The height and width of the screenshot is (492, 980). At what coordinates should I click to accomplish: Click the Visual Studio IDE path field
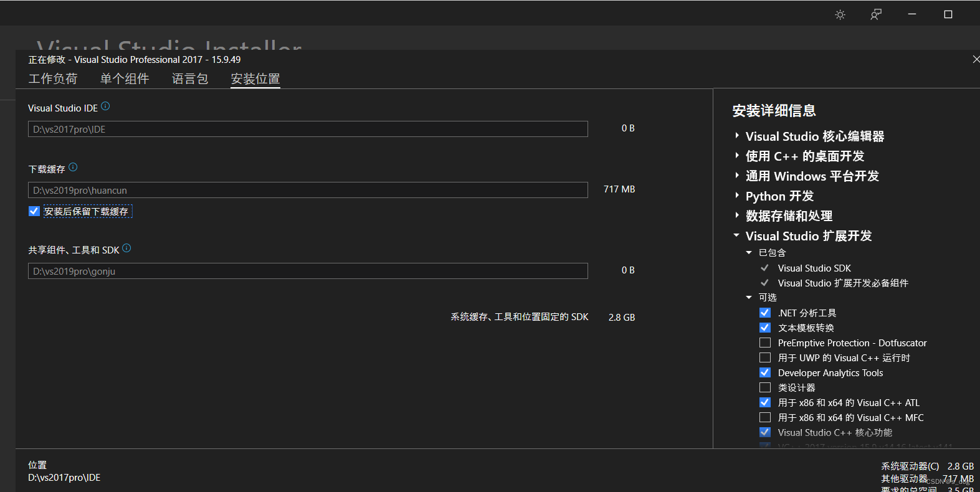[308, 129]
